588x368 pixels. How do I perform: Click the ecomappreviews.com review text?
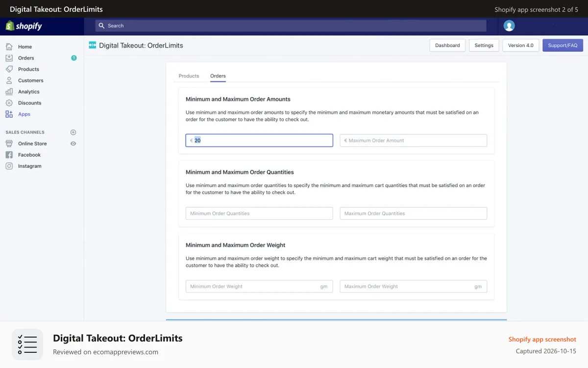(105, 352)
